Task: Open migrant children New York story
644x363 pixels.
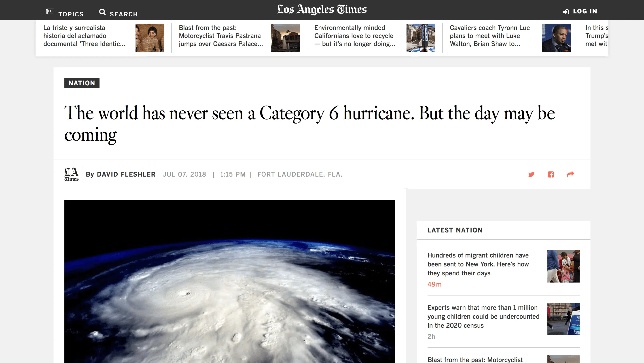Action: 478,264
